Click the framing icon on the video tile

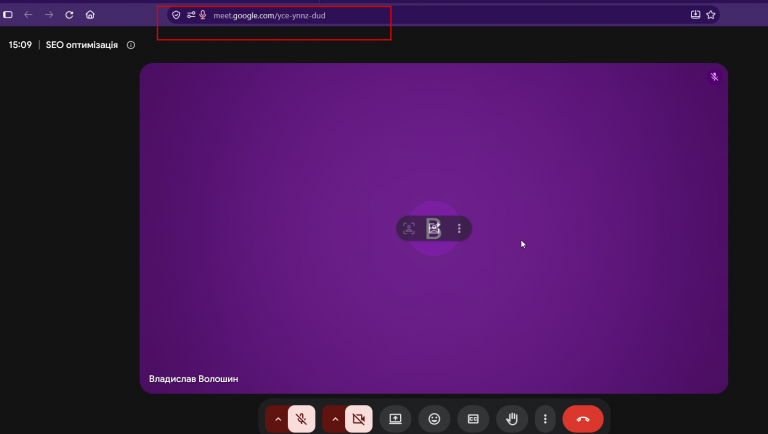tap(408, 228)
